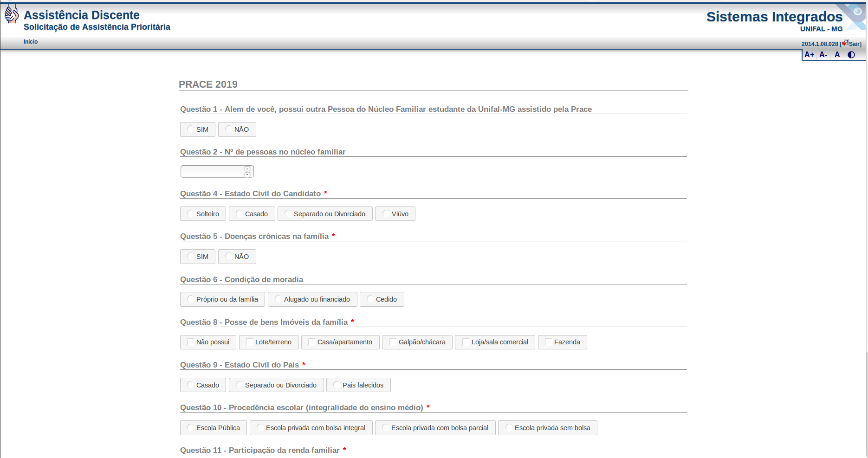The image size is (868, 458).
Task: Choose Escola privada com bolsa parcial
Action: click(x=435, y=428)
